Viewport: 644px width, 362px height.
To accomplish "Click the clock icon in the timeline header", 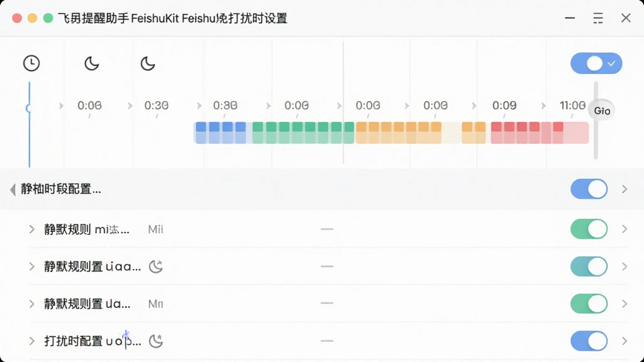I will point(31,63).
